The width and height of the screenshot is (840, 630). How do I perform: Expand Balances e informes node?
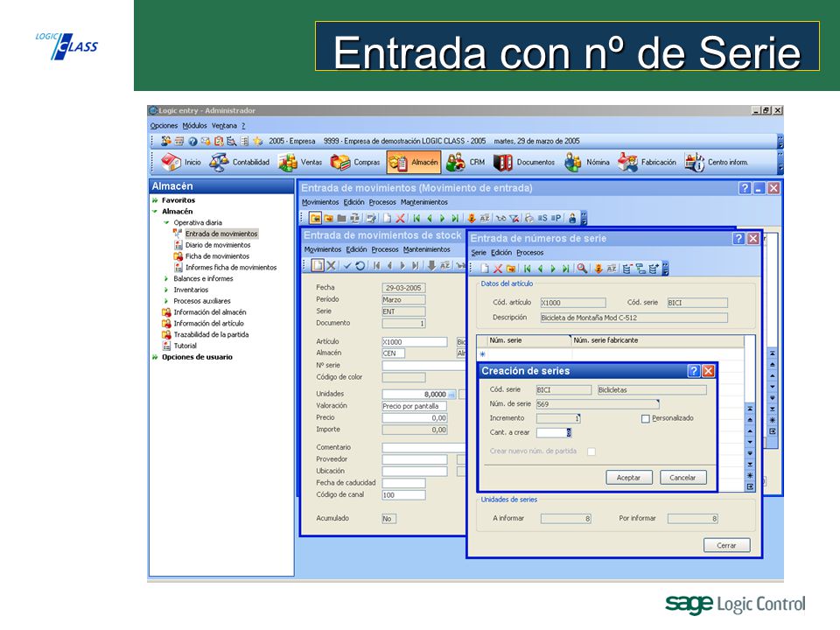coord(166,278)
